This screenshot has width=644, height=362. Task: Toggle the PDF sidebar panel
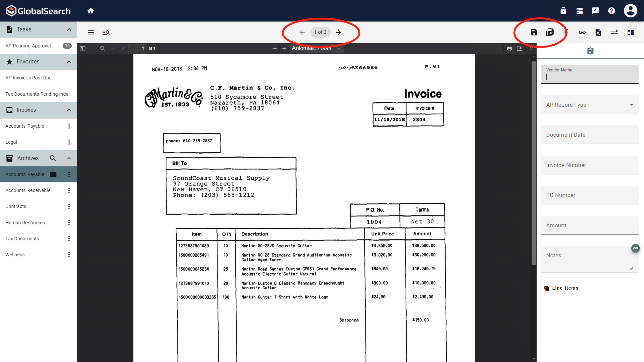pyautogui.click(x=83, y=48)
